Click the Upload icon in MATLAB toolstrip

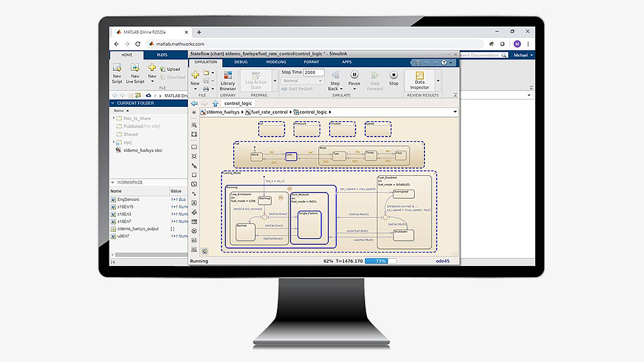(163, 69)
